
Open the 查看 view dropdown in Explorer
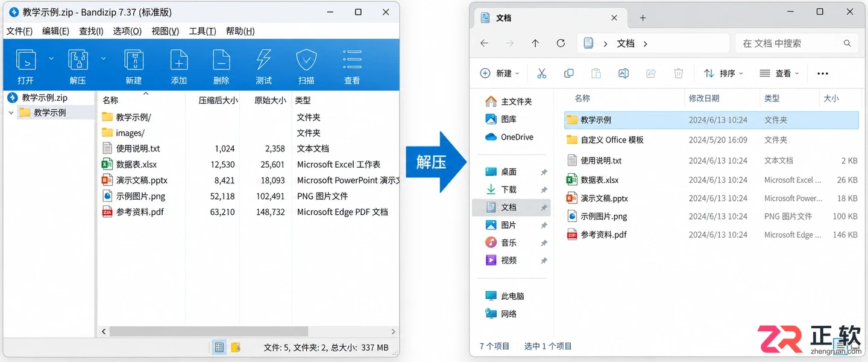point(779,73)
